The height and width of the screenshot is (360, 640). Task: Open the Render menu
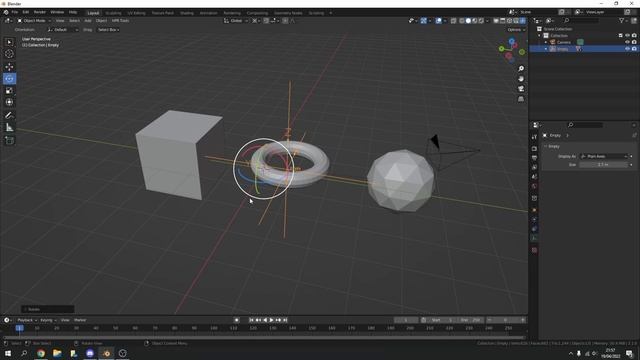(40, 13)
